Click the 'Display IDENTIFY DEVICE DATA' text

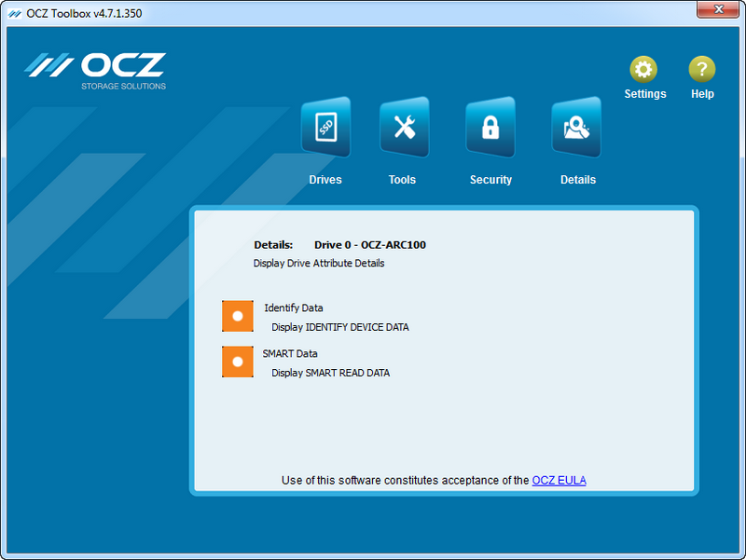(340, 327)
